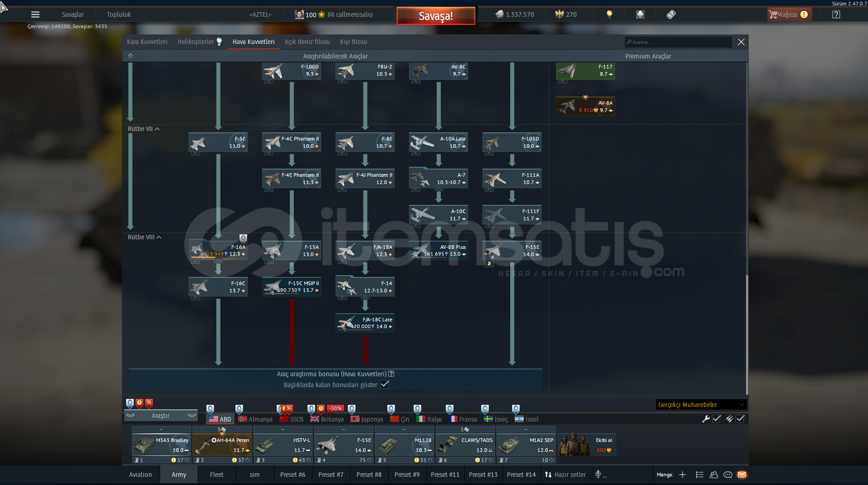This screenshot has width=868, height=485.
Task: Collapse the Araştırılabilecek Araçlar header arrow
Action: [x=130, y=56]
